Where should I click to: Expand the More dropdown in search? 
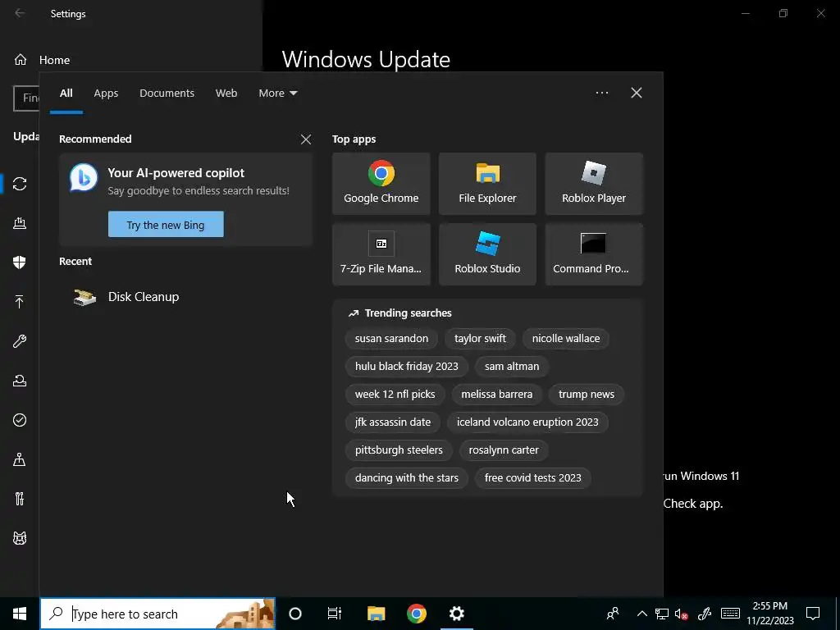pos(277,94)
